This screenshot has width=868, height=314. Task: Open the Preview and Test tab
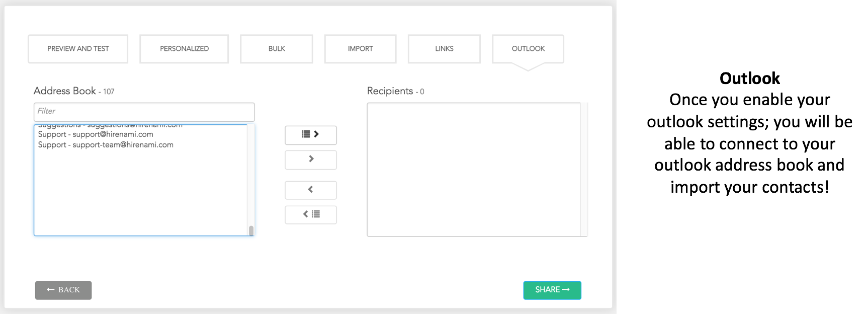[x=78, y=49]
